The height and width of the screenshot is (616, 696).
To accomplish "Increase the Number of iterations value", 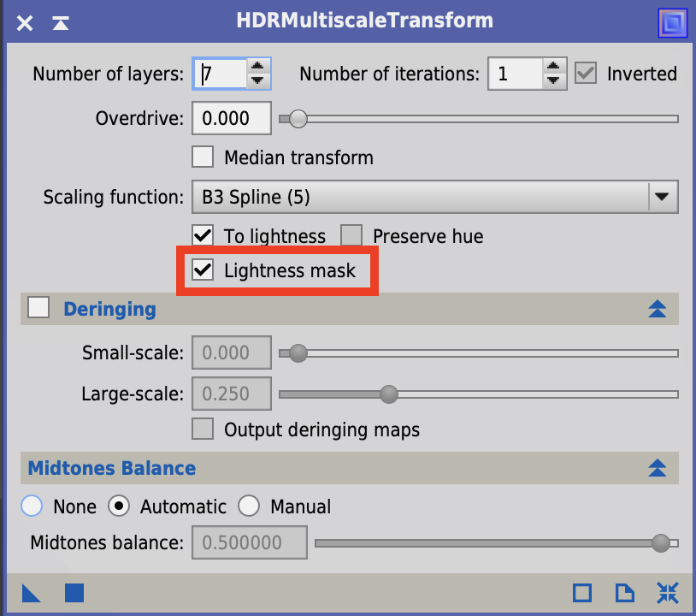I will pyautogui.click(x=553, y=66).
